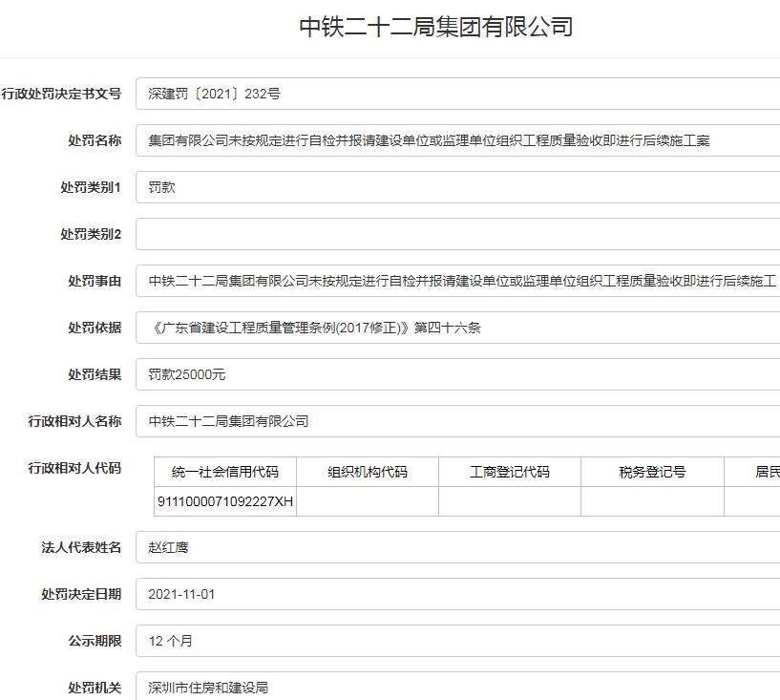Select the 组织机构代码 column header

coord(368,472)
